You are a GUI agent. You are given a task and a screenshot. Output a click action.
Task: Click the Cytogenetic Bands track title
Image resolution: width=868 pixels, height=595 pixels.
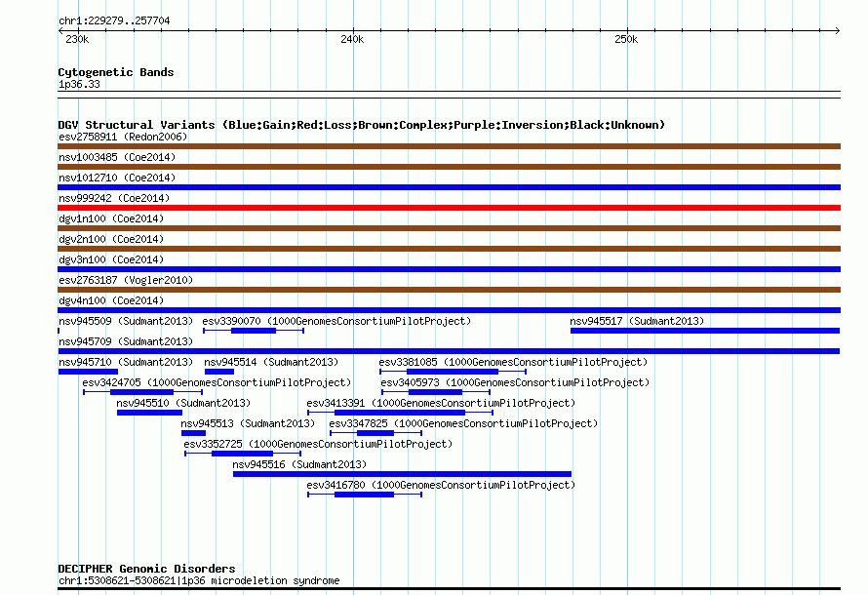tap(116, 72)
